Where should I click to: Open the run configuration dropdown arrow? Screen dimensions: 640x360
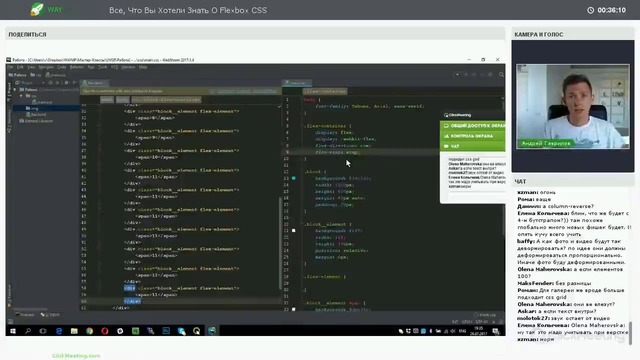[457, 75]
